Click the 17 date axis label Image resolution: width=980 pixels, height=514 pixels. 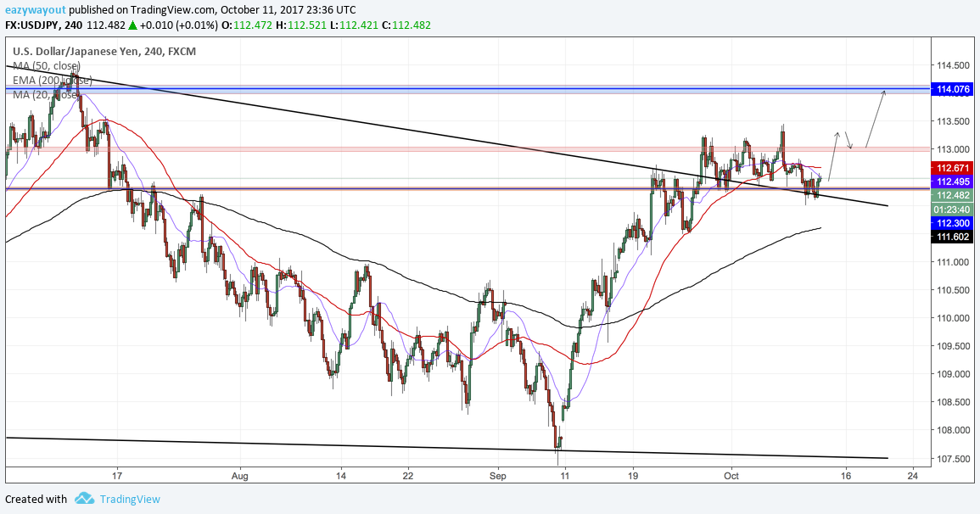(x=117, y=476)
